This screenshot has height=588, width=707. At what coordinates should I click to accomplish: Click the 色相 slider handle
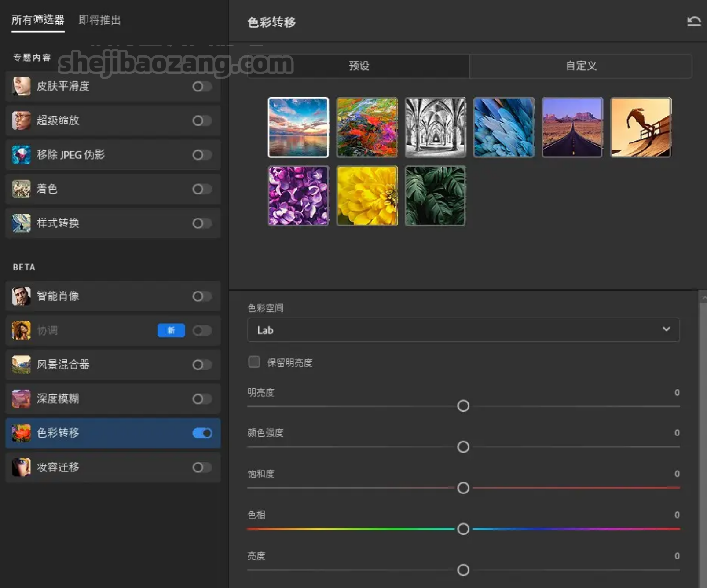pos(463,529)
